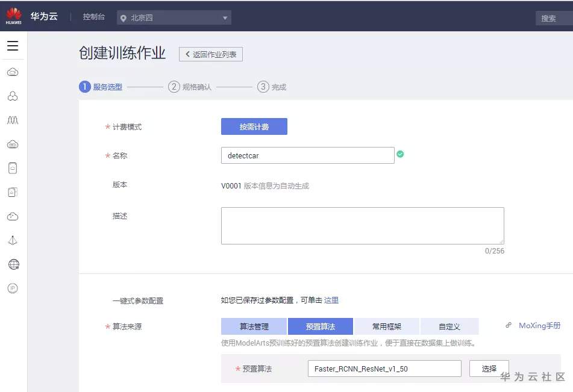Screen dimensions: 573x392
Task: Click the 返回作业列表 button
Action: [211, 54]
